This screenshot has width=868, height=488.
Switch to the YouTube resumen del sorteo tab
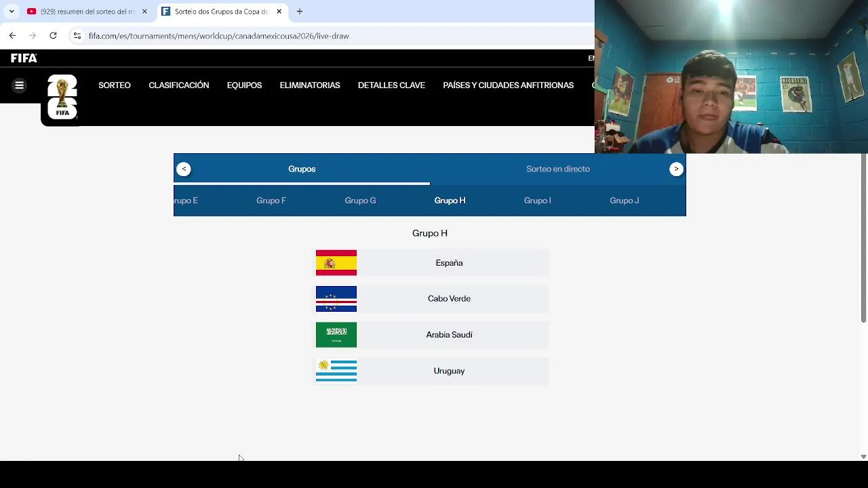[x=87, y=12]
